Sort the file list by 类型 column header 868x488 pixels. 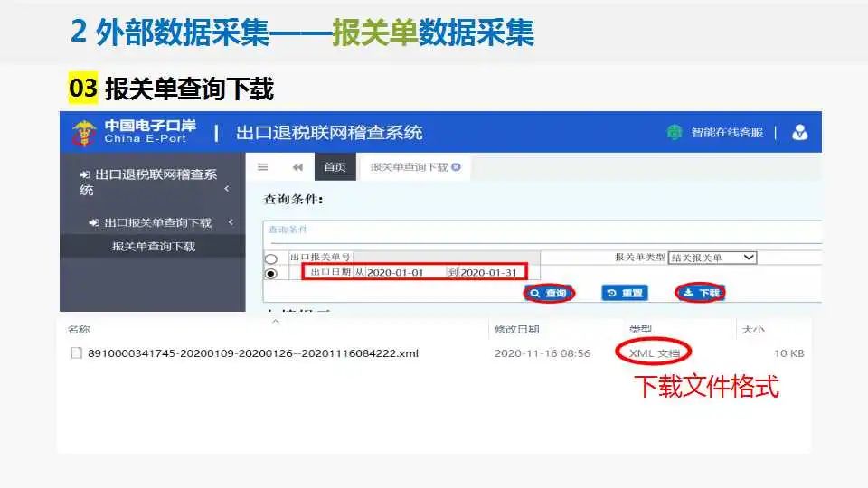coord(640,329)
